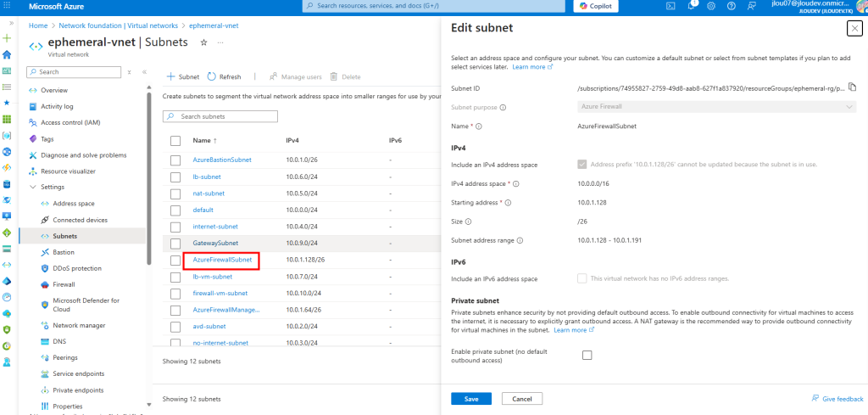Screen dimensions: 868x415
Task: Click the create resource plus icon in sidebar
Action: click(x=7, y=38)
